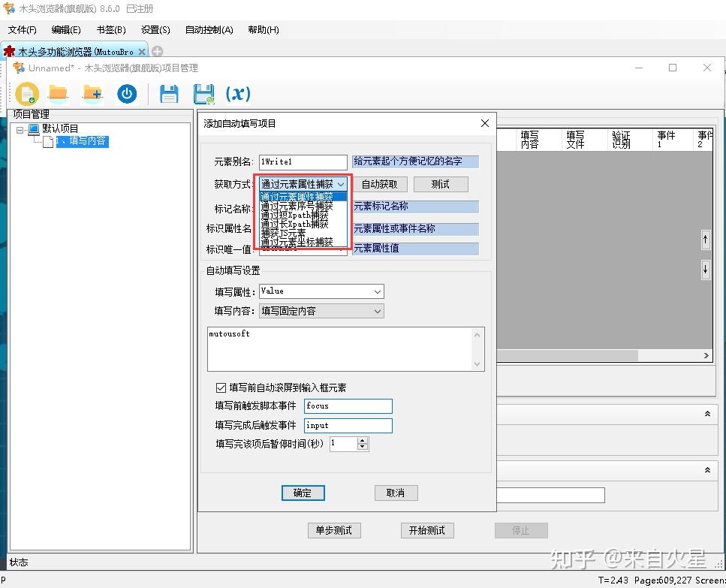The width and height of the screenshot is (726, 588).
Task: Click the 确定 button
Action: (x=303, y=493)
